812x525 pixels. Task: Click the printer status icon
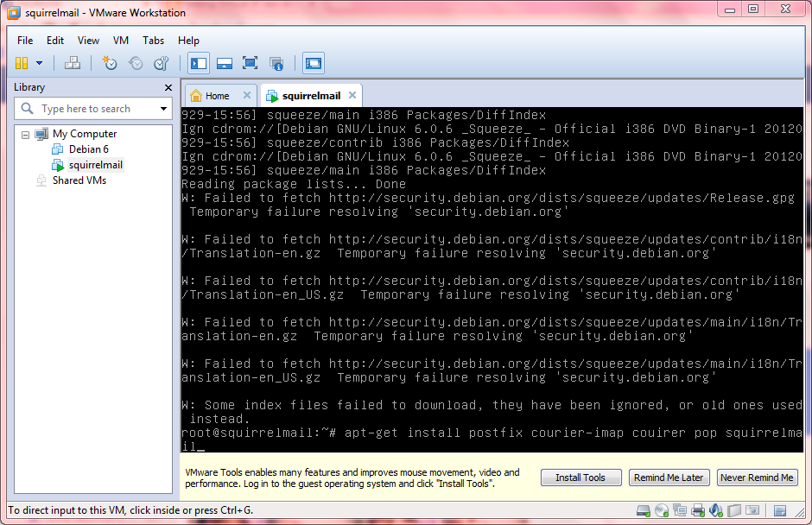point(698,511)
